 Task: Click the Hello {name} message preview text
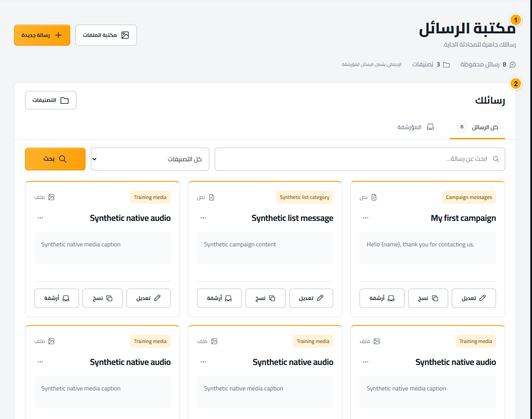(x=421, y=244)
